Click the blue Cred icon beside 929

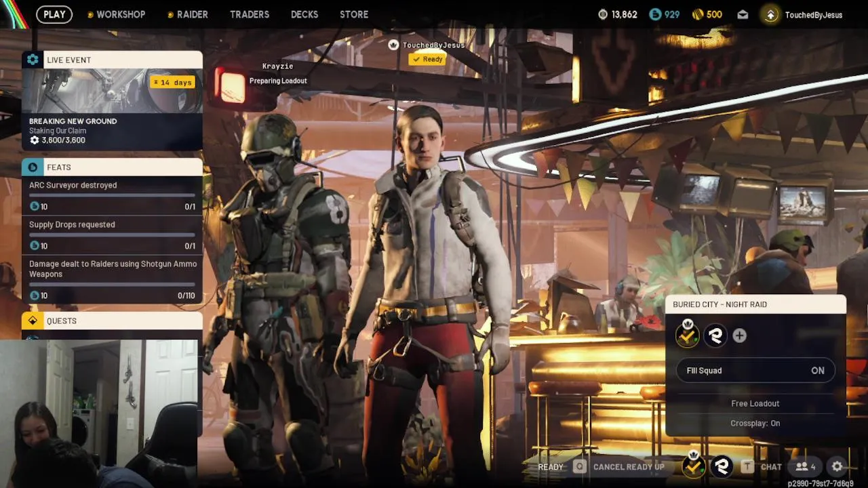tap(655, 14)
